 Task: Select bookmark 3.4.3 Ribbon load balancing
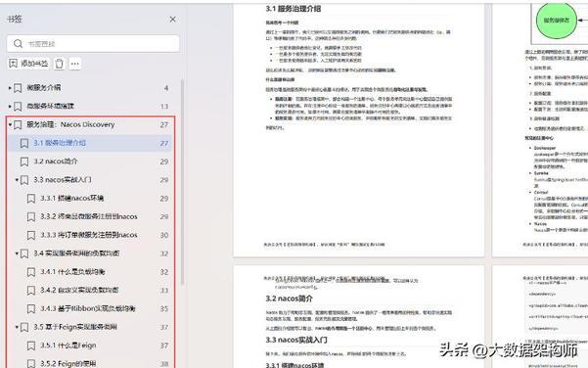[88, 308]
